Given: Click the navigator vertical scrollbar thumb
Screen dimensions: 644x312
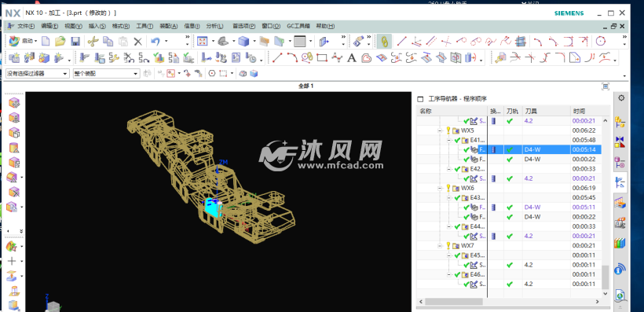Looking at the screenshot, I should [x=606, y=277].
